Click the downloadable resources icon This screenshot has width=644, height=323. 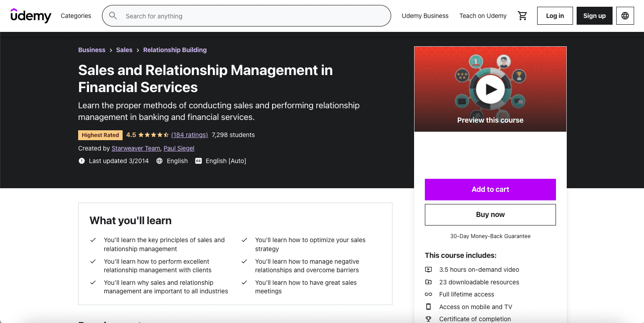tap(428, 282)
